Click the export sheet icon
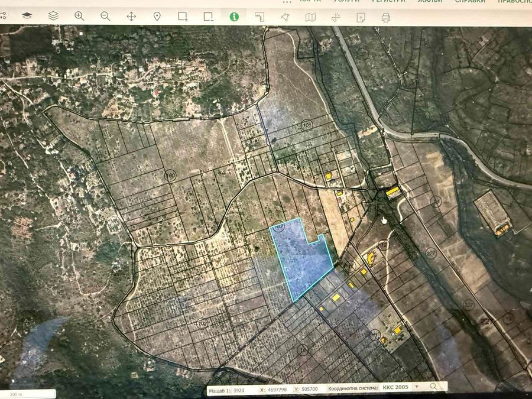 coord(361,17)
